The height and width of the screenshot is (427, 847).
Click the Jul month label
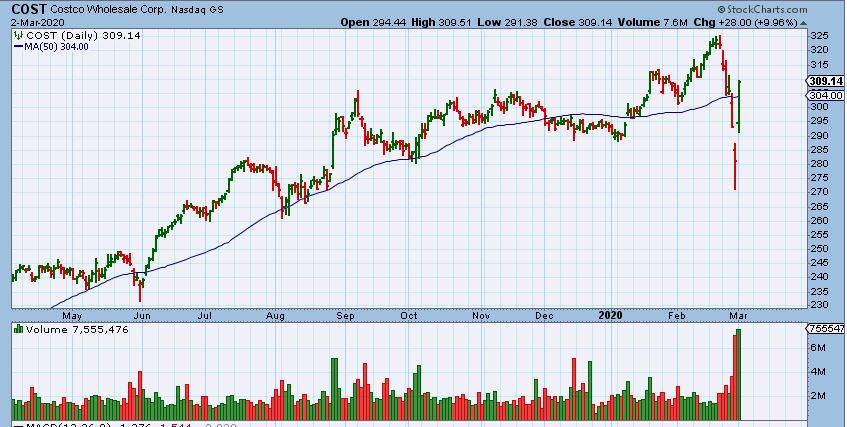coord(205,315)
